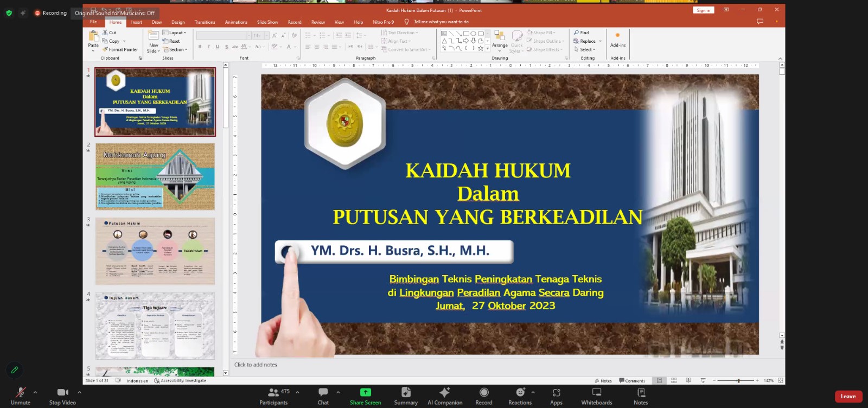This screenshot has width=868, height=408.
Task: Switch to Normal view in status bar
Action: point(660,380)
